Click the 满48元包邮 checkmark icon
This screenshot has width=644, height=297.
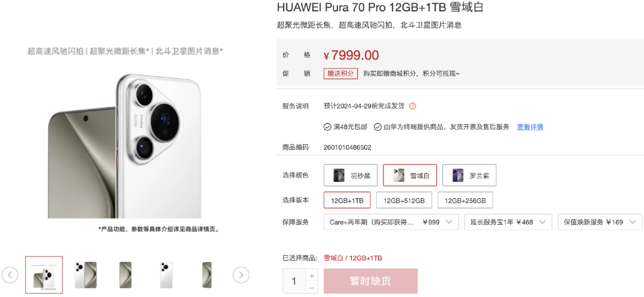tap(327, 127)
